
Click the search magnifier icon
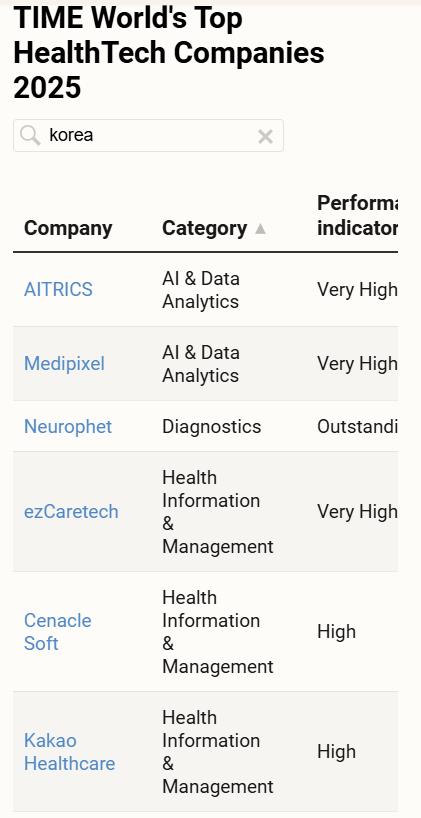pyautogui.click(x=30, y=136)
